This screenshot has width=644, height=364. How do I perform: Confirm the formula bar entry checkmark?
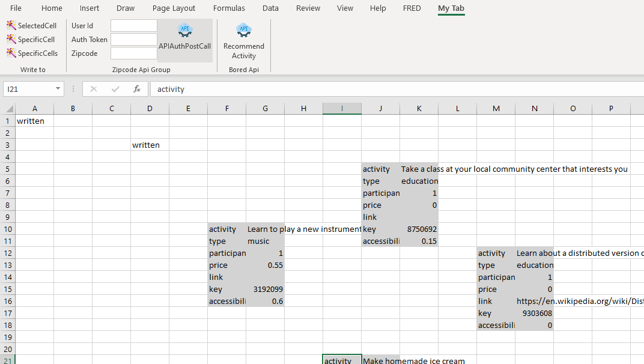pyautogui.click(x=115, y=89)
